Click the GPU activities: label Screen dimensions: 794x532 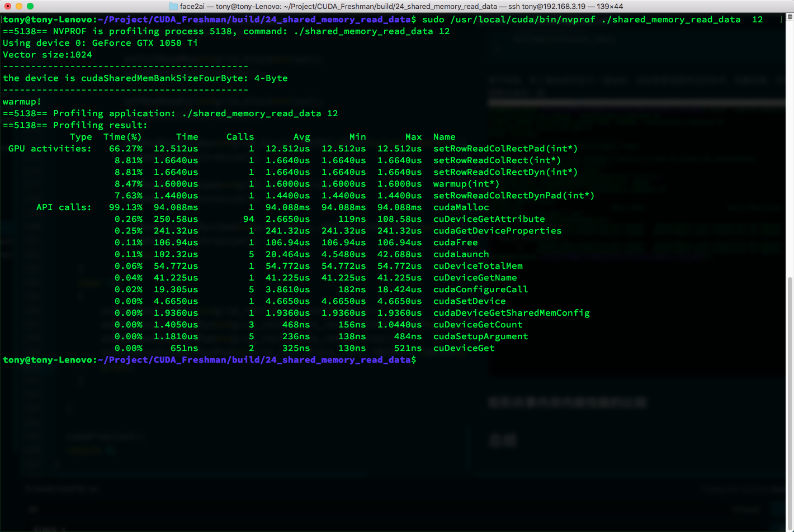[50, 149]
